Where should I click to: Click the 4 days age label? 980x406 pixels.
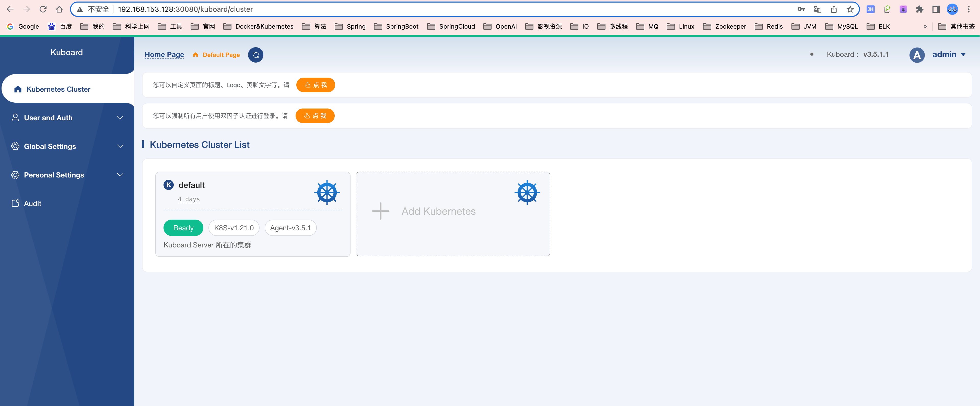(189, 199)
